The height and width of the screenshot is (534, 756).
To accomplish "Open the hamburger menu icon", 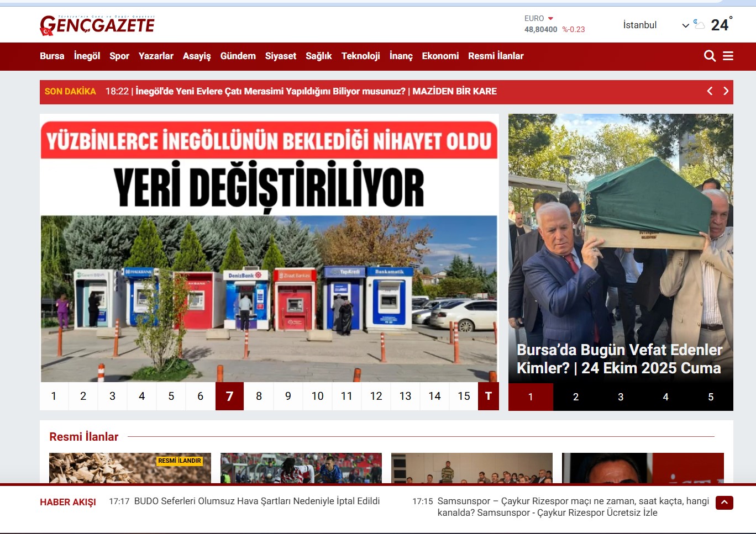I will 728,56.
